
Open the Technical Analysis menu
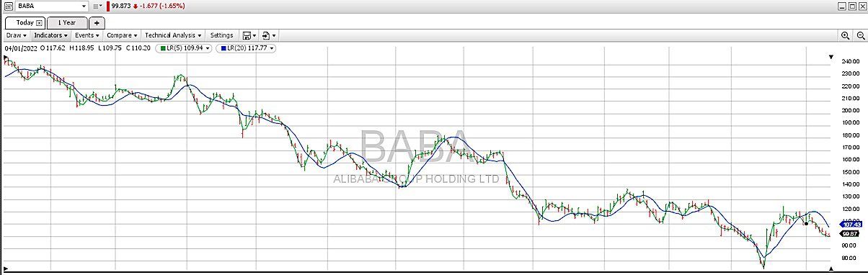173,35
